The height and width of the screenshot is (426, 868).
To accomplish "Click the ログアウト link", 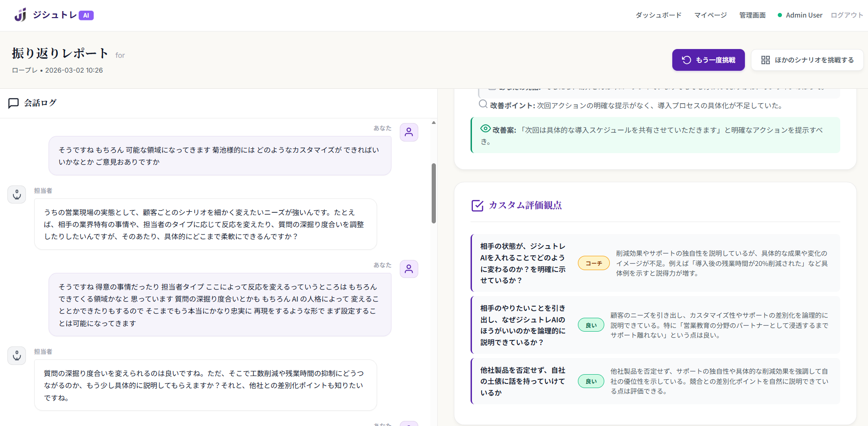I will [846, 15].
